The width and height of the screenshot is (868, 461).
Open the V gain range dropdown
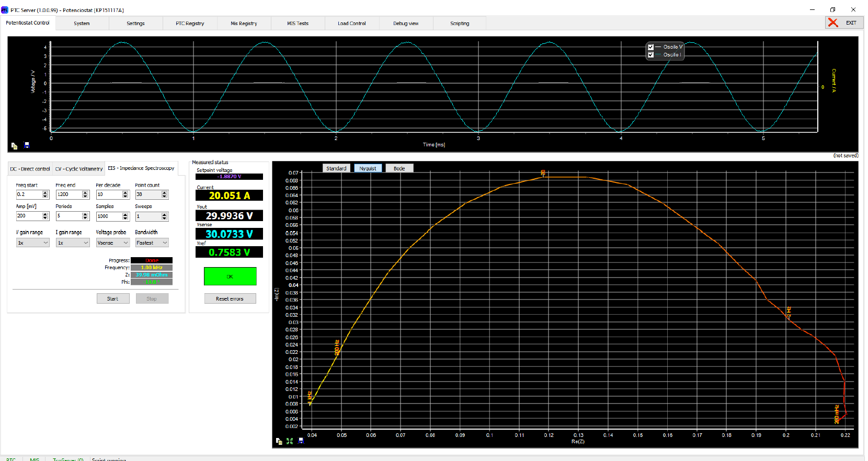click(x=32, y=243)
